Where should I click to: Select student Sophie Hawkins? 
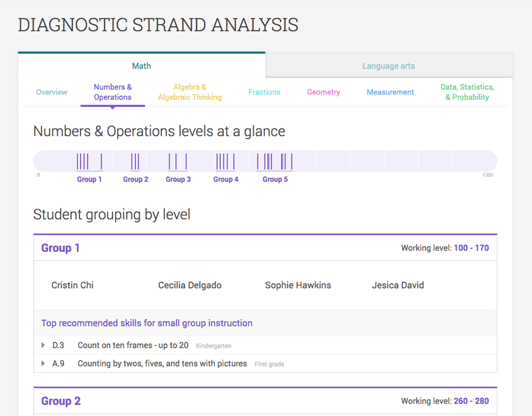pos(298,285)
